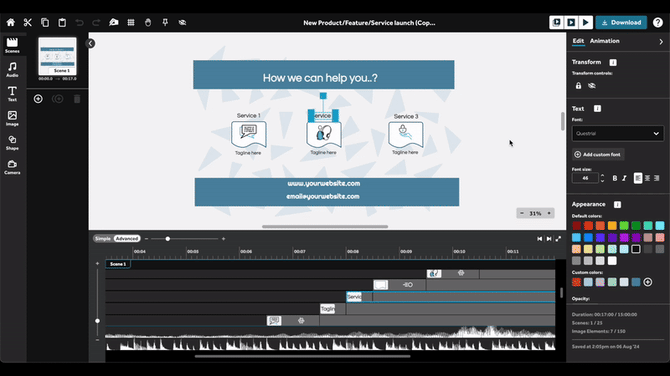Screen dimensions: 670x376
Task: Click the pin icon in the top toolbar
Action: click(165, 23)
